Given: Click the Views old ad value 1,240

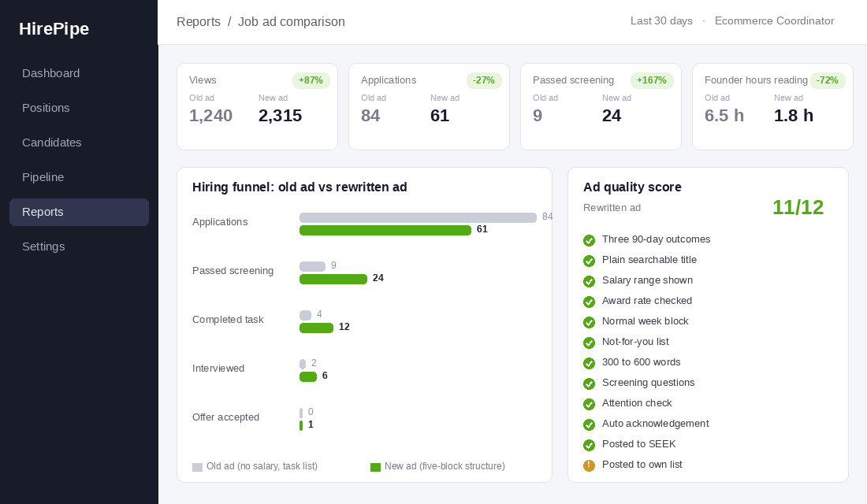Looking at the screenshot, I should point(210,116).
